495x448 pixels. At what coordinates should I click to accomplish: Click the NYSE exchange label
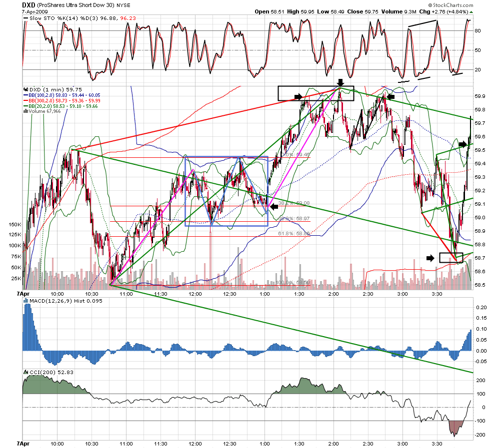(123, 5)
